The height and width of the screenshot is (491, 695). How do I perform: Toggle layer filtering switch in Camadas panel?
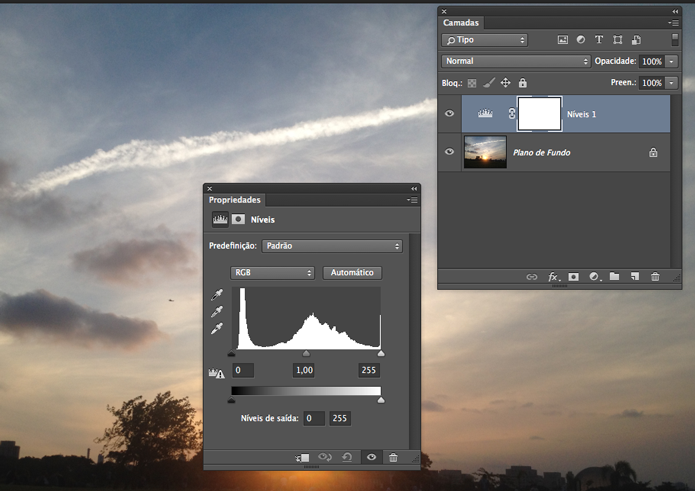675,40
